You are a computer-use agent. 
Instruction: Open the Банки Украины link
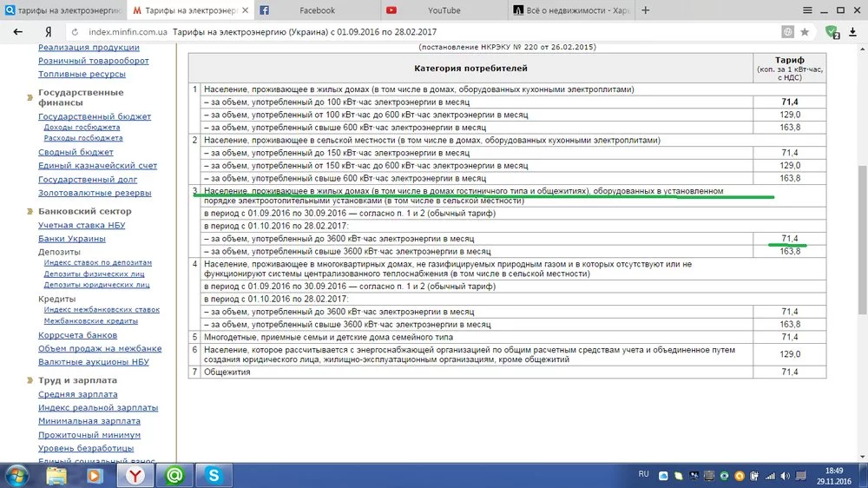(x=72, y=239)
